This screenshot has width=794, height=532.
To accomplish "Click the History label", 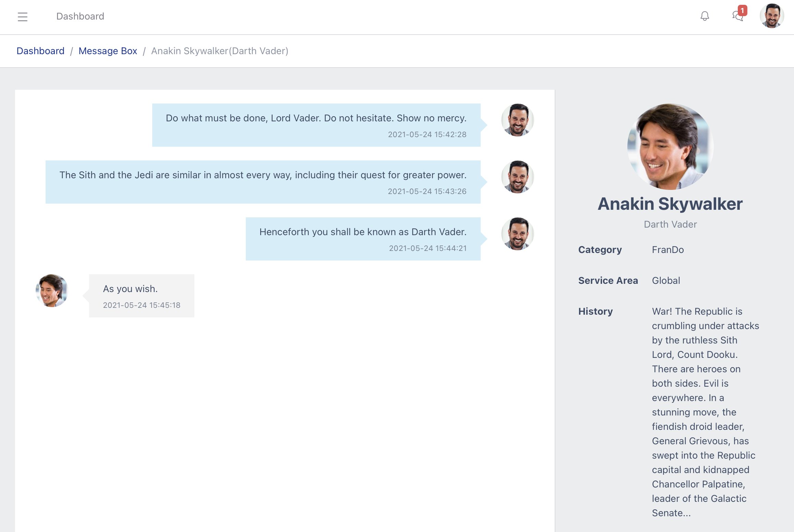I will (595, 311).
